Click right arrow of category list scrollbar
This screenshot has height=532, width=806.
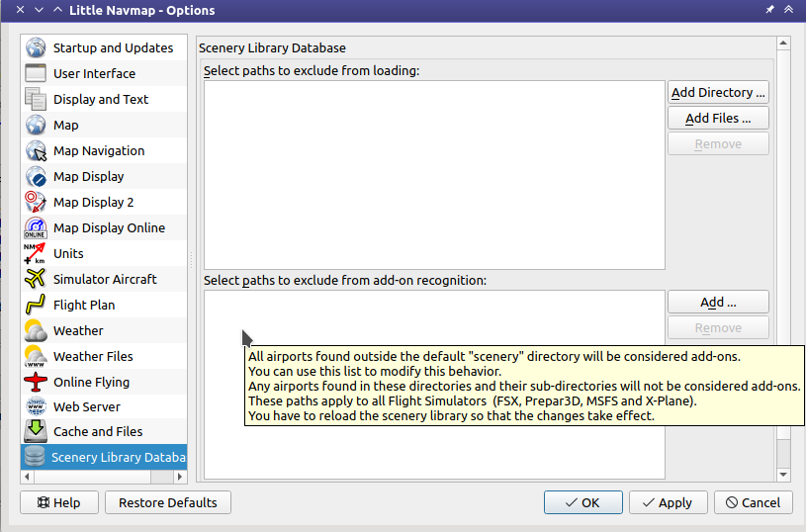pos(179,477)
